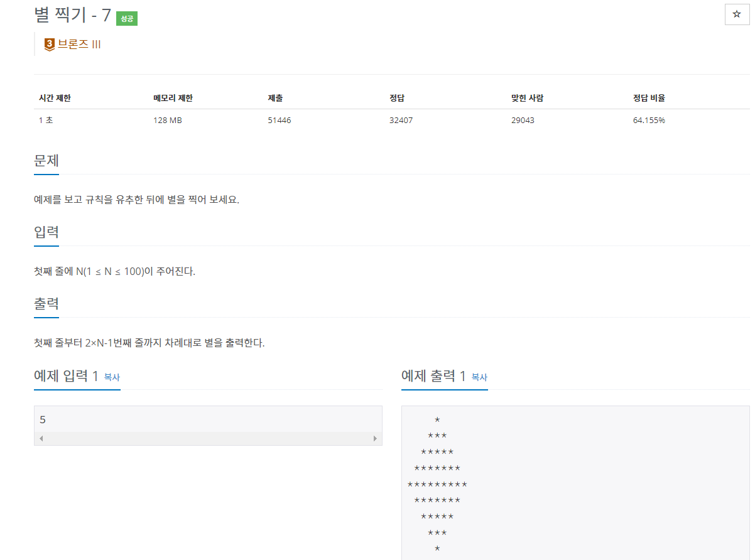Click the 입력 section heading
The width and height of the screenshot is (755, 560).
pyautogui.click(x=46, y=232)
